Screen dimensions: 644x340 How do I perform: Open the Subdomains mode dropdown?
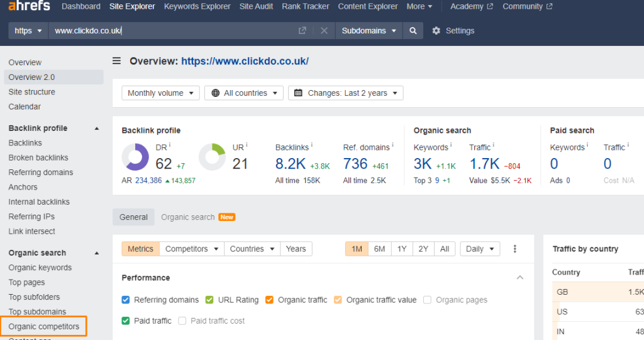(369, 31)
